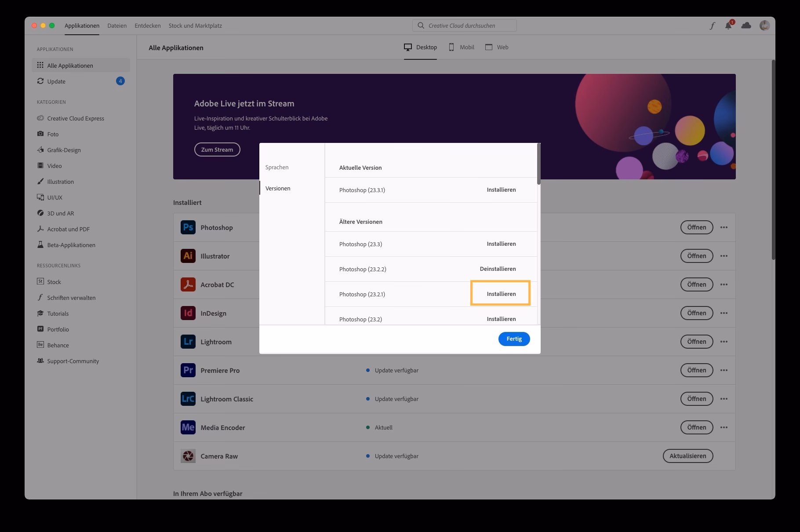
Task: Click the dialog's version list scrollbar
Action: click(538, 164)
